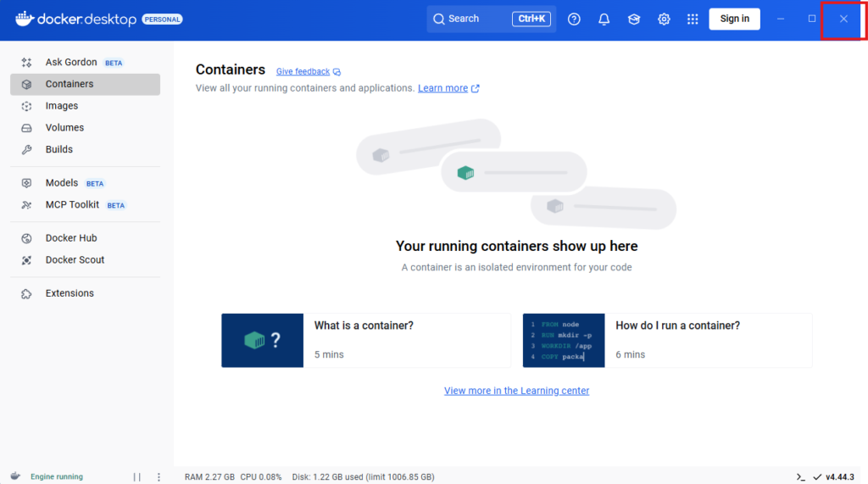This screenshot has height=484, width=868.
Task: Click the Sign in button
Action: click(x=735, y=19)
